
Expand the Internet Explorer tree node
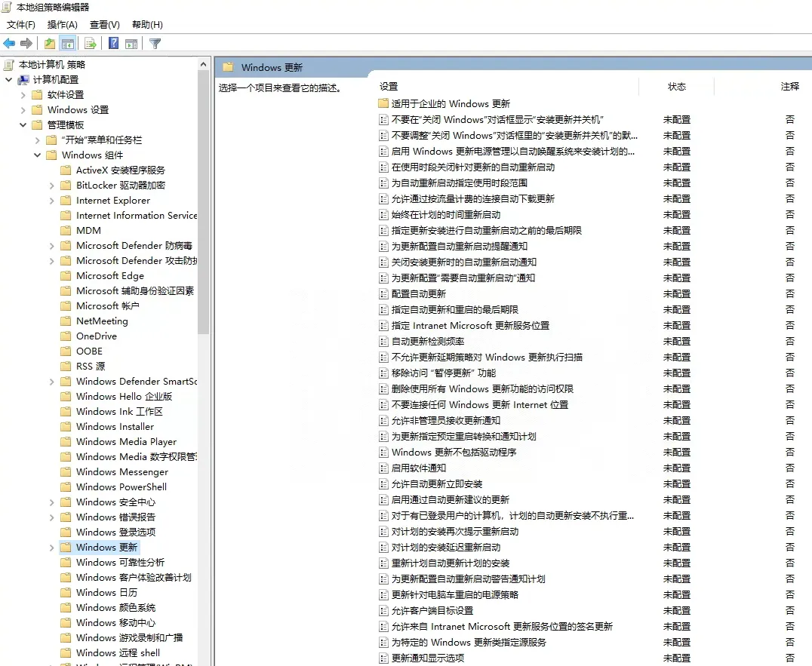coord(50,200)
